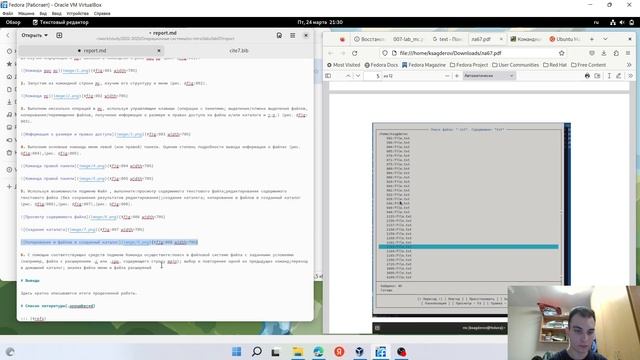Click the Firefox Pocket shield icon
Image resolution: width=640 pixels, height=360 pixels.
(592, 53)
